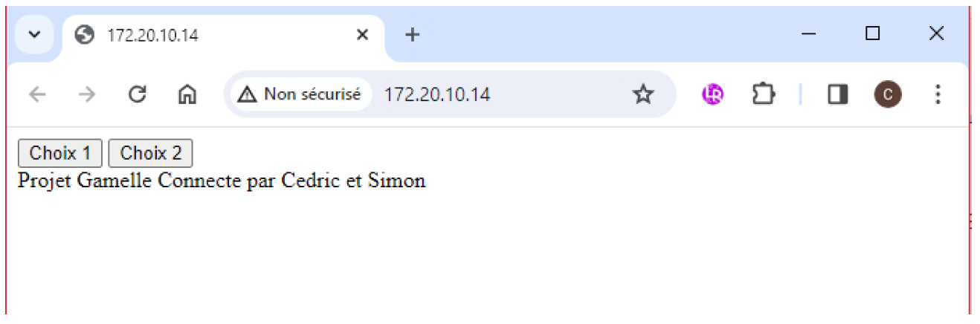Click the Non sécurisé security warning

click(x=300, y=94)
